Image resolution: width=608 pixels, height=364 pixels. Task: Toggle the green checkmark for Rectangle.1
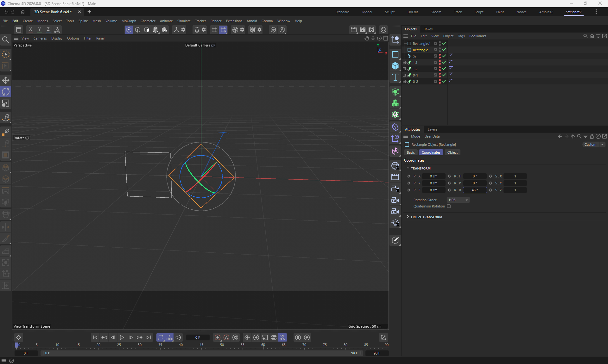pos(444,43)
